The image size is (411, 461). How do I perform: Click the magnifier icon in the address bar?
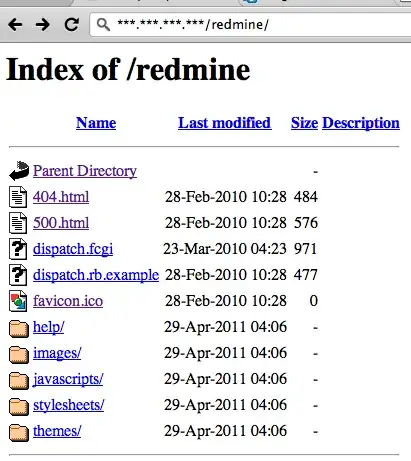click(103, 24)
